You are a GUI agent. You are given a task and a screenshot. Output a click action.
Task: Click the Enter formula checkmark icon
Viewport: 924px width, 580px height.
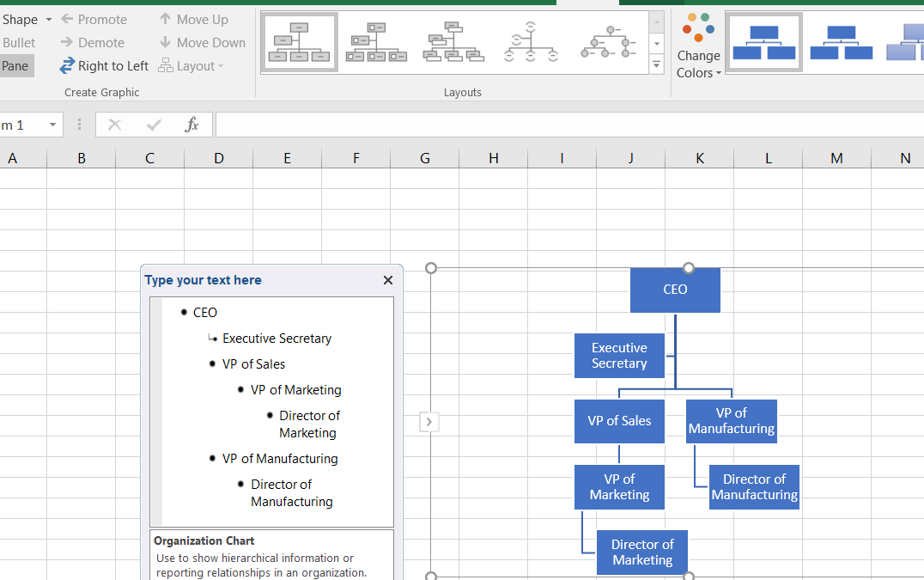[153, 125]
